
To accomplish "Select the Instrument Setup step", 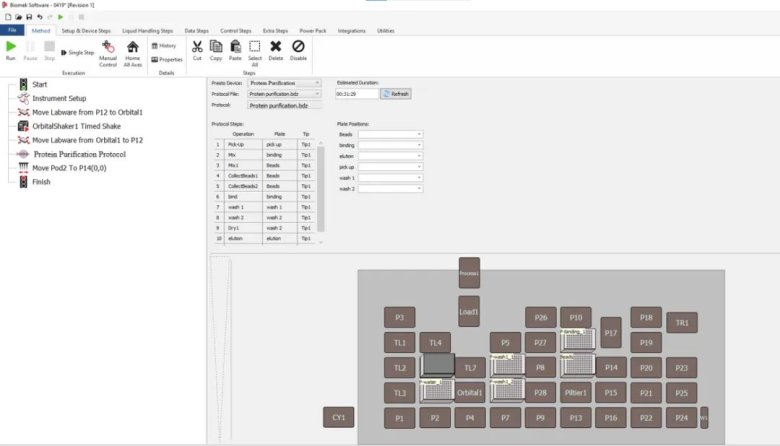I will click(59, 98).
